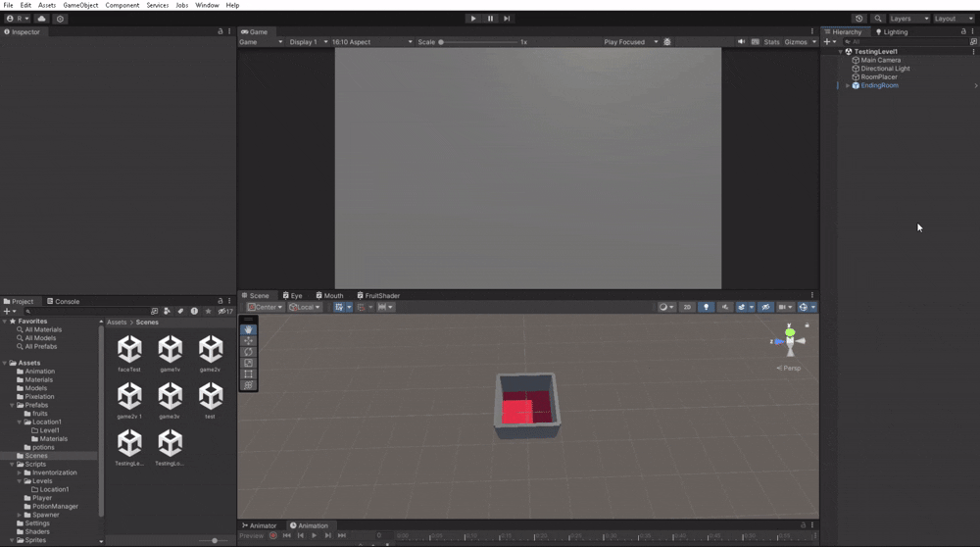Switch to the Lighting tab
980x547 pixels.
point(891,32)
